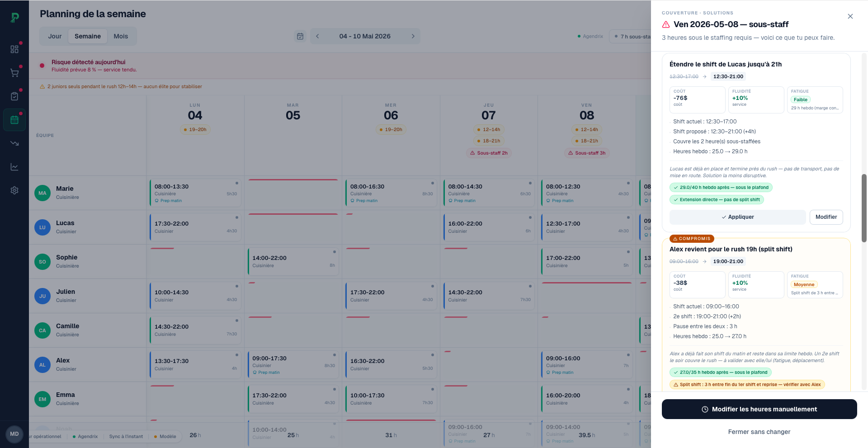Click the 19:00-21:00 proposed time chip
The width and height of the screenshot is (868, 448).
[x=728, y=261]
